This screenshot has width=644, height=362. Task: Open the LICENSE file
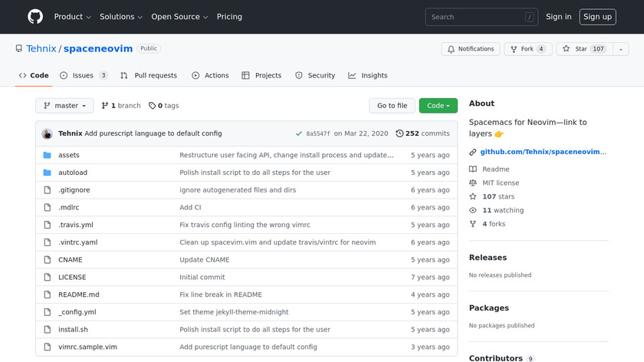click(72, 278)
